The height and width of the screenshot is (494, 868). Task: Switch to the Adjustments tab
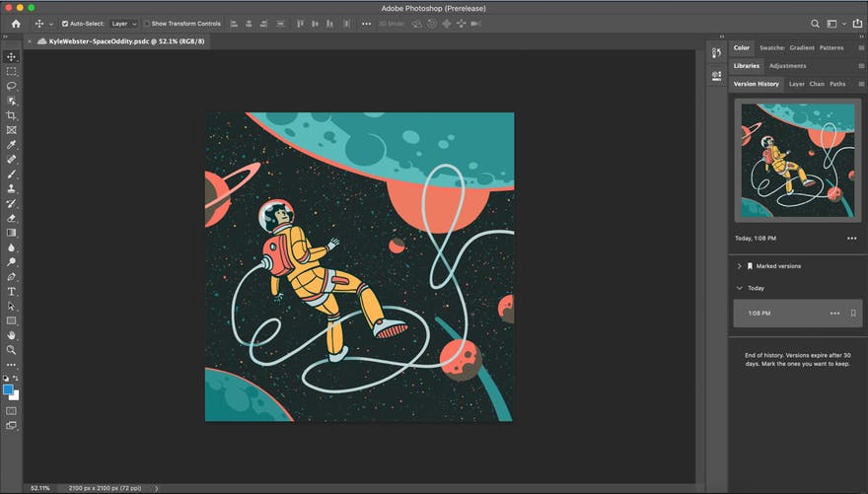tap(787, 66)
